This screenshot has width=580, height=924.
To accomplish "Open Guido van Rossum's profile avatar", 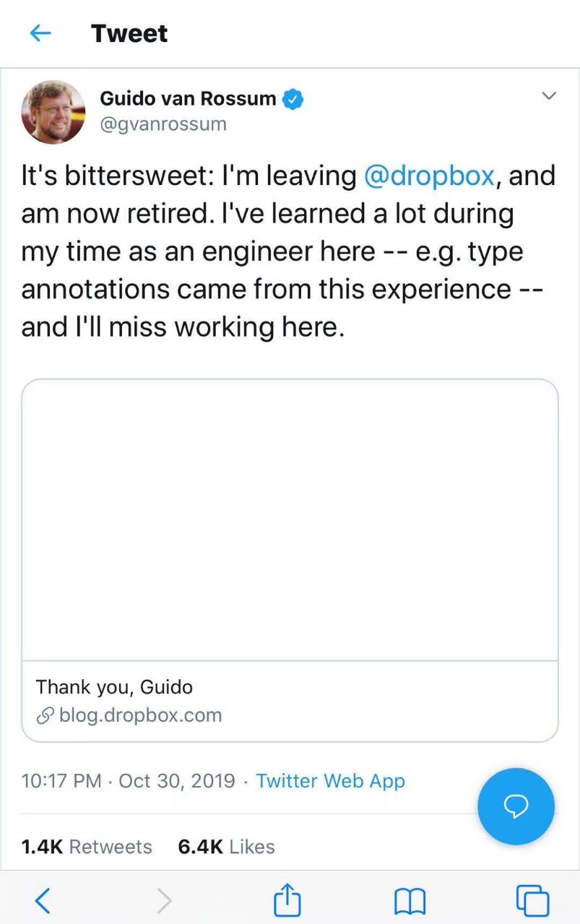I will (53, 112).
